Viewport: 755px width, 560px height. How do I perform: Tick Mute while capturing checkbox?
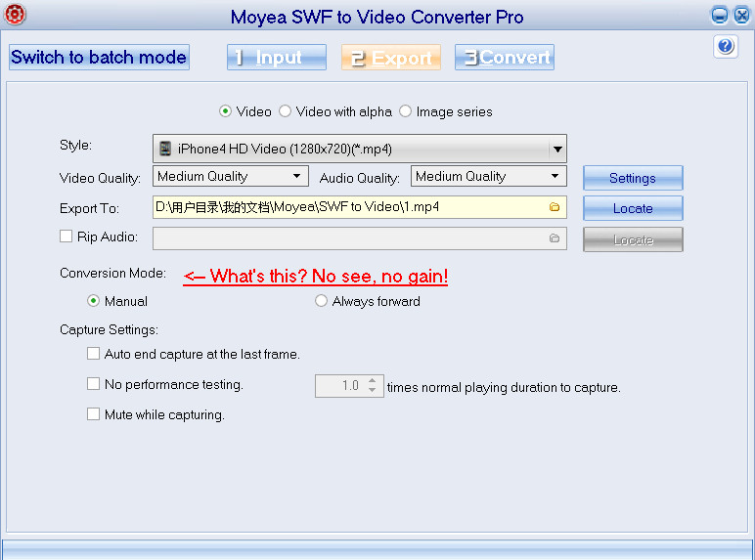tap(94, 414)
